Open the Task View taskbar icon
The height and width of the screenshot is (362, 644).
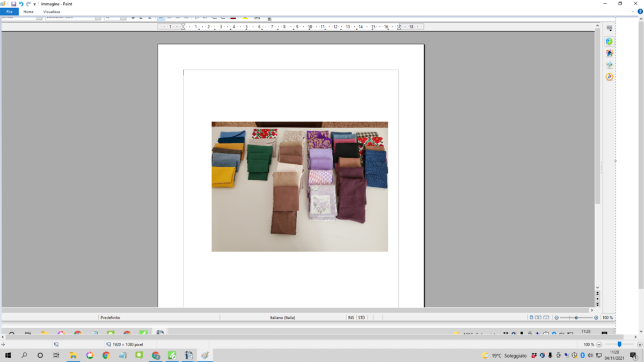pyautogui.click(x=56, y=355)
